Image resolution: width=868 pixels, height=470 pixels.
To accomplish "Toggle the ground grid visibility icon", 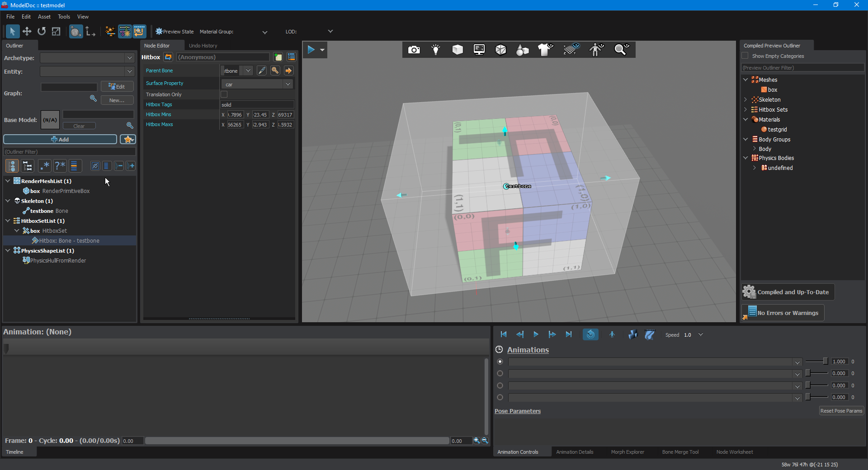I will [571, 50].
